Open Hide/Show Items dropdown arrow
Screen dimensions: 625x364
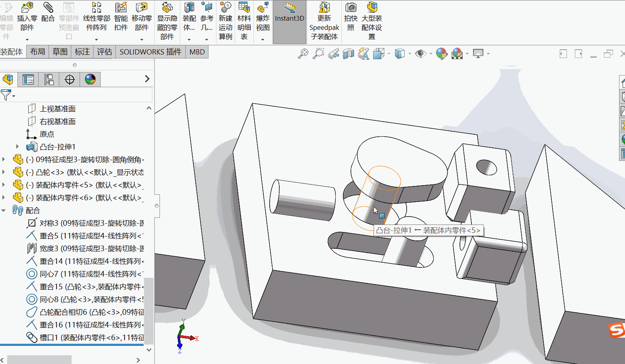tap(430, 54)
